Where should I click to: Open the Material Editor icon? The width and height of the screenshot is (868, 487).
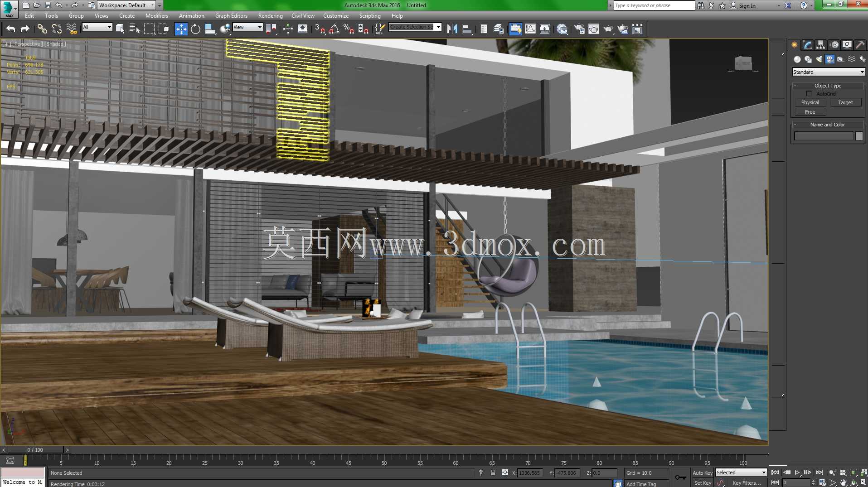pyautogui.click(x=562, y=29)
